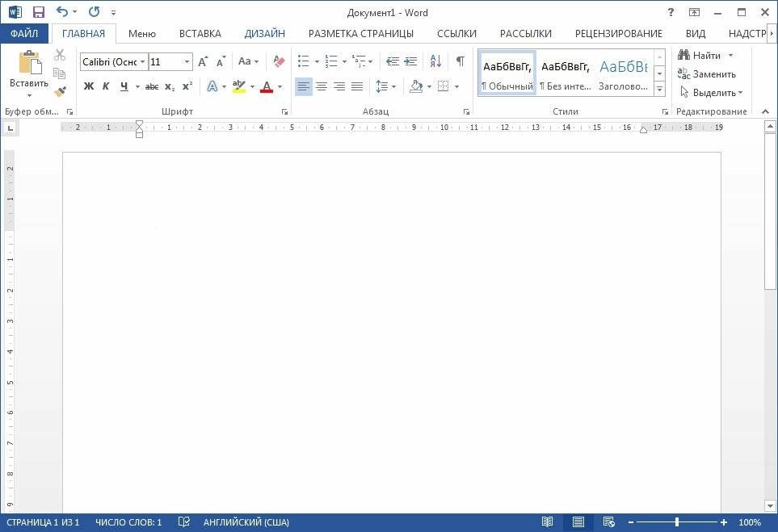
Task: Apply the Обычный style
Action: 507,73
